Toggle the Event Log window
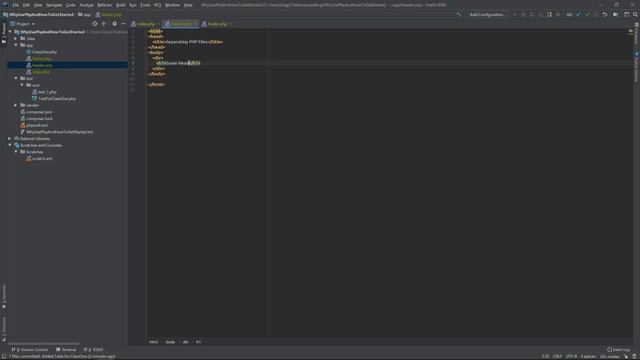Screen dimensions: 640x360 [x=618, y=350]
